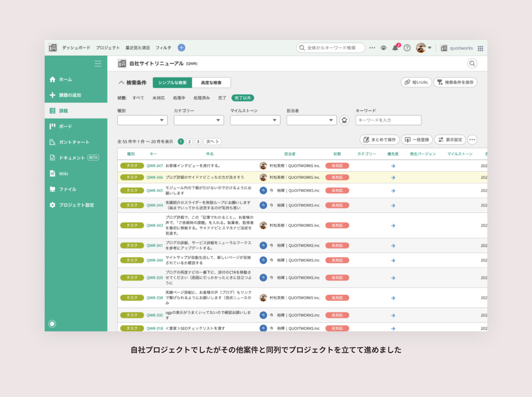Toggle the watching eye icon
This screenshot has height=397, width=532.
tap(384, 48)
